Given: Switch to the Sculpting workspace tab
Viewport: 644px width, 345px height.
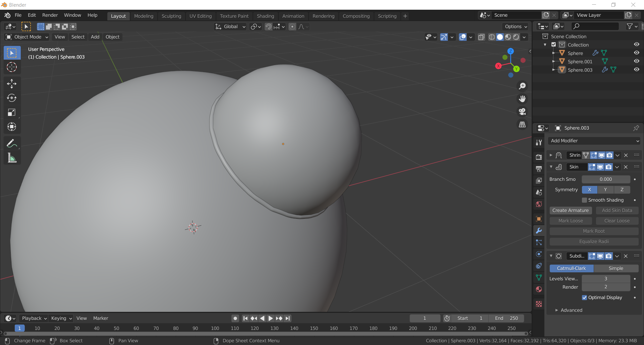Looking at the screenshot, I should coord(171,16).
